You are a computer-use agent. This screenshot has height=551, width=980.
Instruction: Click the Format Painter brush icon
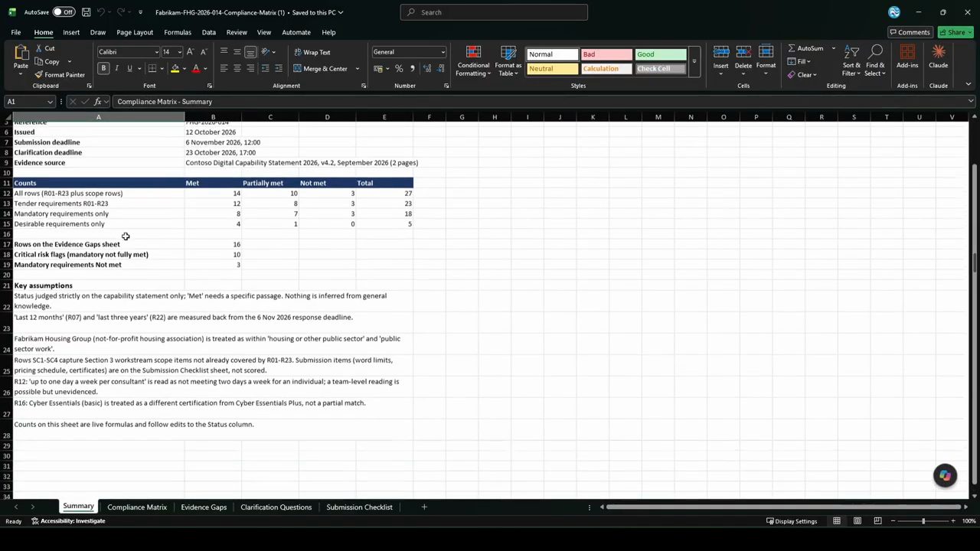coord(39,75)
